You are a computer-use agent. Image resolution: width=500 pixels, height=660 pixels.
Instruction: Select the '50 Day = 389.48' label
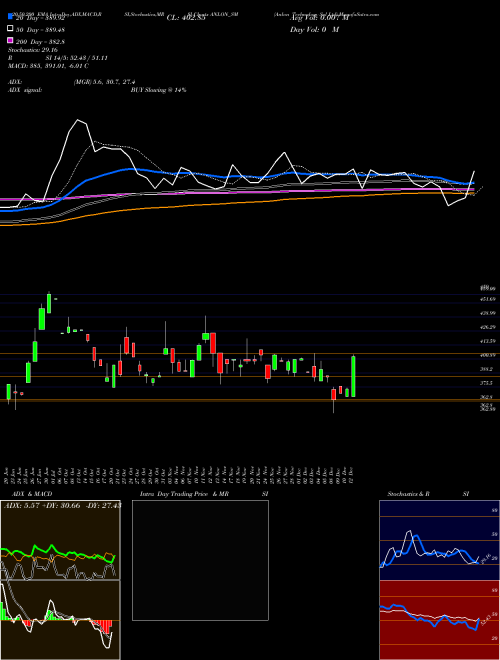tap(40, 29)
